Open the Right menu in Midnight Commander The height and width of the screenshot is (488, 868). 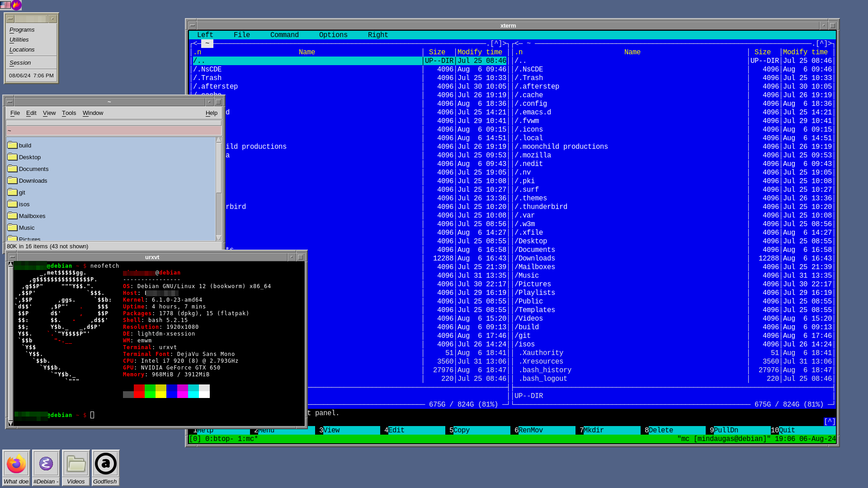click(x=378, y=35)
